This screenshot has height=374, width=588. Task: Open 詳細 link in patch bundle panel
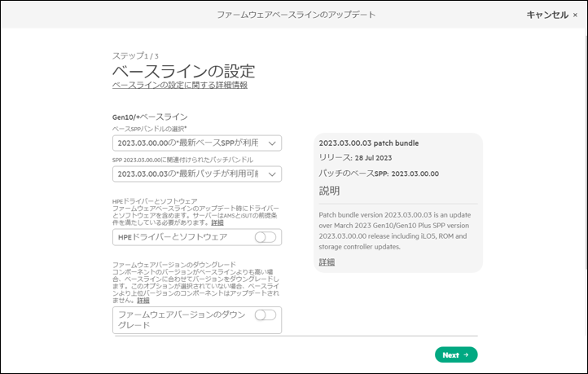(x=327, y=262)
